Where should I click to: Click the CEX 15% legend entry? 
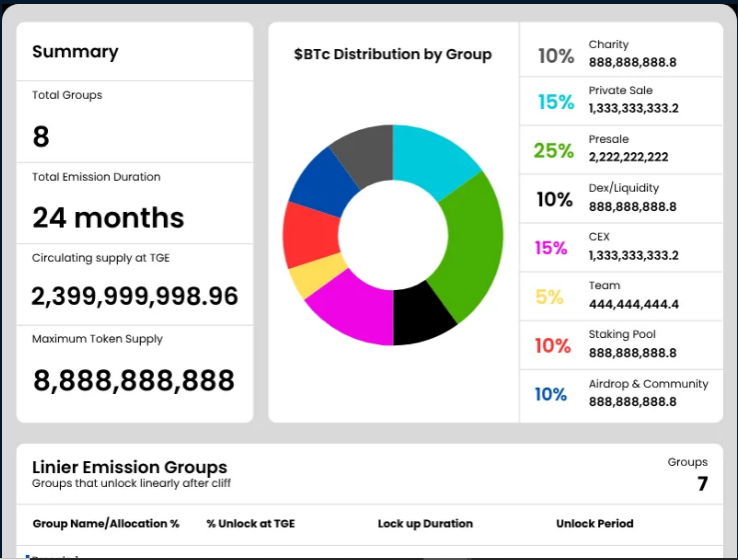pos(620,247)
